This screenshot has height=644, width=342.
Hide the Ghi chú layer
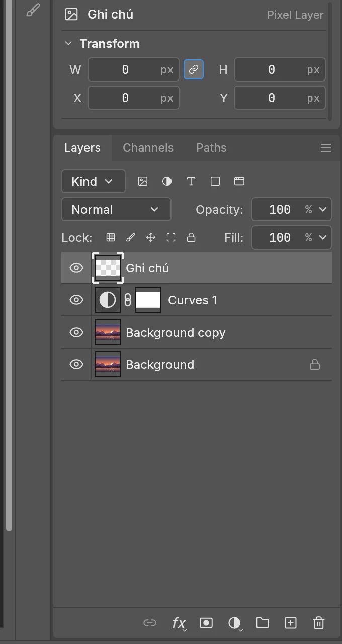(x=76, y=268)
